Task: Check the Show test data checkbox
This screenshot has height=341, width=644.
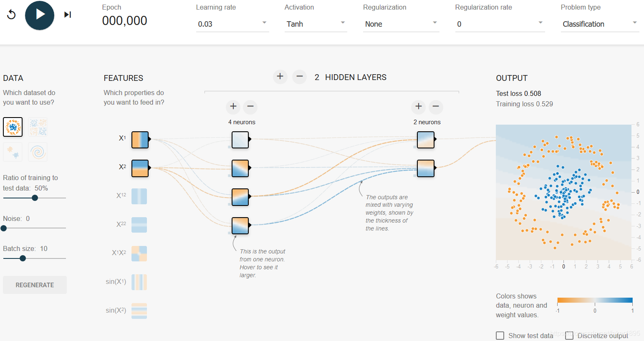Action: tap(500, 336)
